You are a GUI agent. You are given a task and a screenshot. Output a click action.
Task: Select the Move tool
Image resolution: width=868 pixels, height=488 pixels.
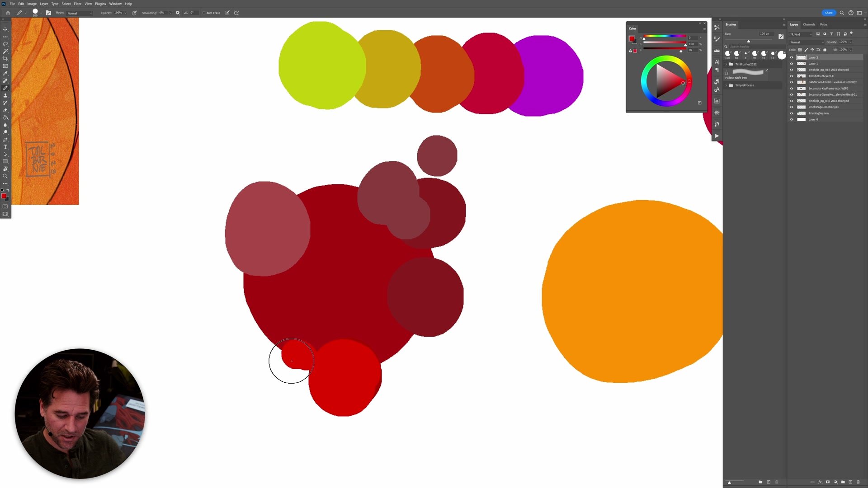(x=5, y=29)
